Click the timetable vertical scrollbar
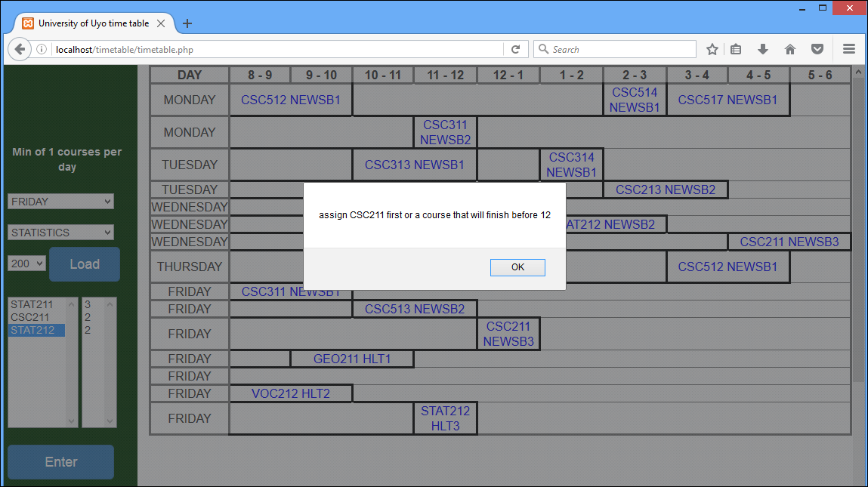The image size is (868, 487). click(x=857, y=227)
